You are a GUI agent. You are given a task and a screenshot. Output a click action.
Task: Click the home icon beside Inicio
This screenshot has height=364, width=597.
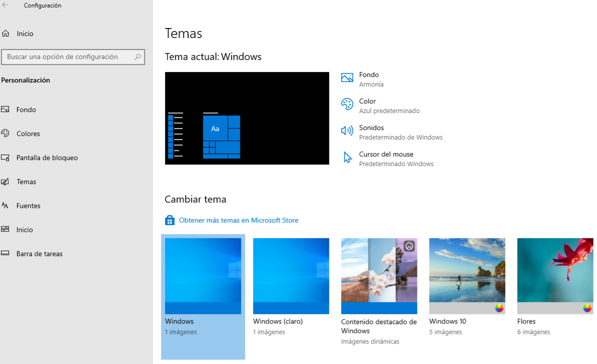(5, 33)
